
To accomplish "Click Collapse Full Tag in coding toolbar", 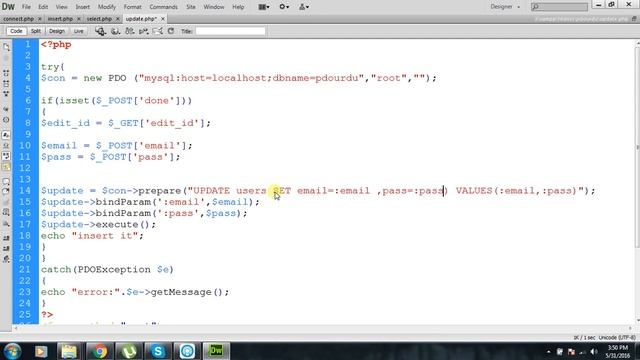I will pos(6,73).
